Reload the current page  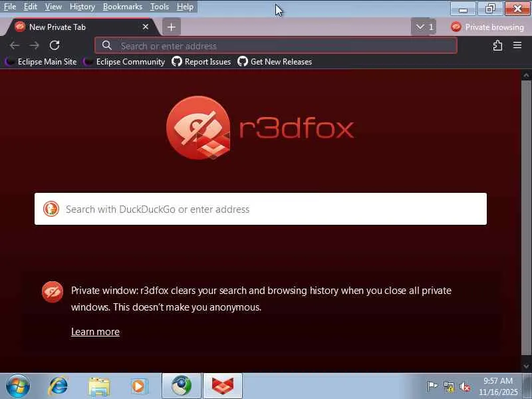click(x=55, y=45)
